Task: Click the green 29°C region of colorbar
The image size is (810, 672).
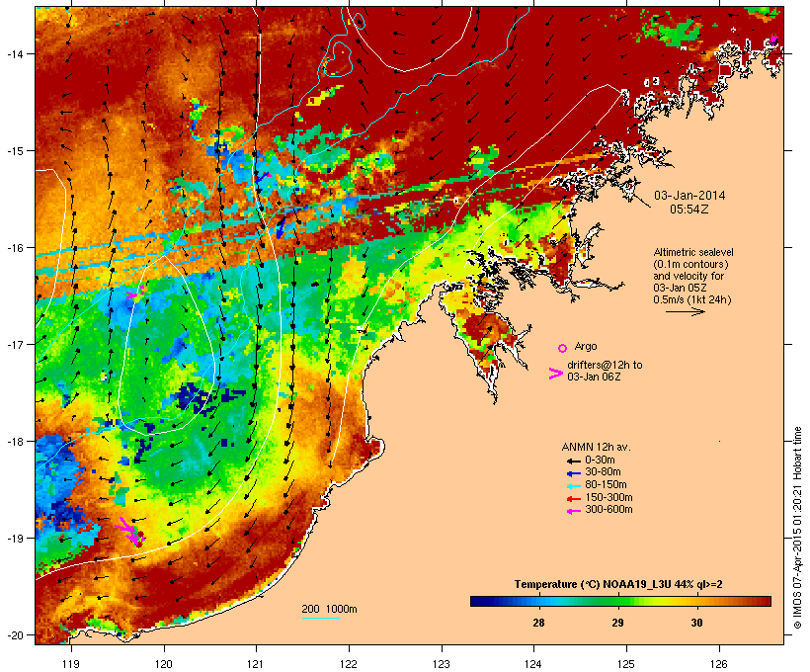Action: pyautogui.click(x=618, y=601)
